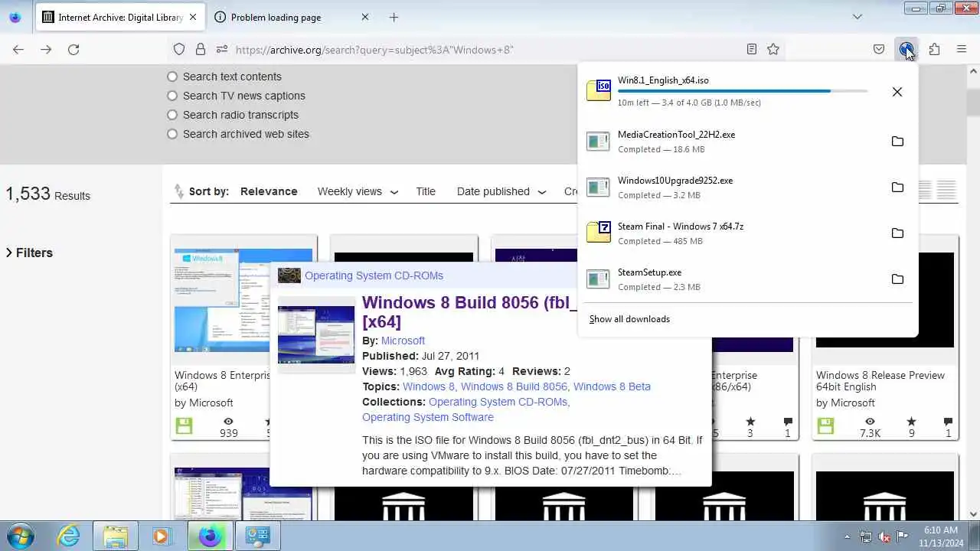Viewport: 980px width, 551px height.
Task: Go back to the previous page
Action: pyautogui.click(x=18, y=49)
